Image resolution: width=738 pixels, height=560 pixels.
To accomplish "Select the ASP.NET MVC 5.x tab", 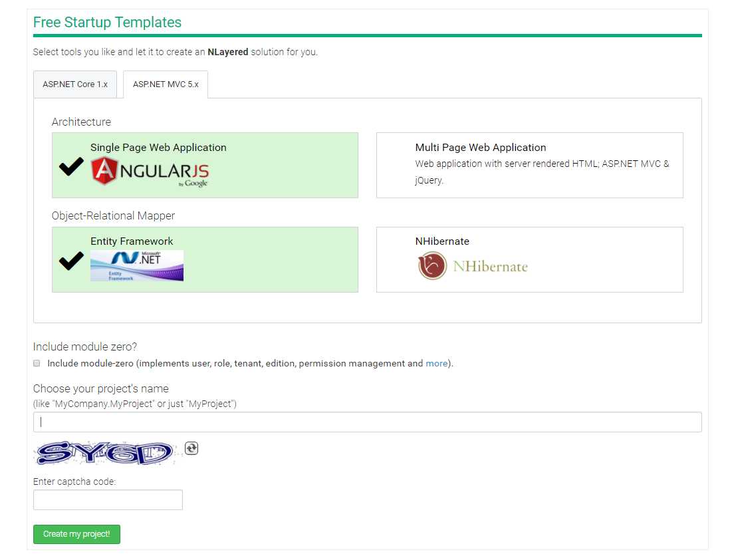I will (x=166, y=84).
